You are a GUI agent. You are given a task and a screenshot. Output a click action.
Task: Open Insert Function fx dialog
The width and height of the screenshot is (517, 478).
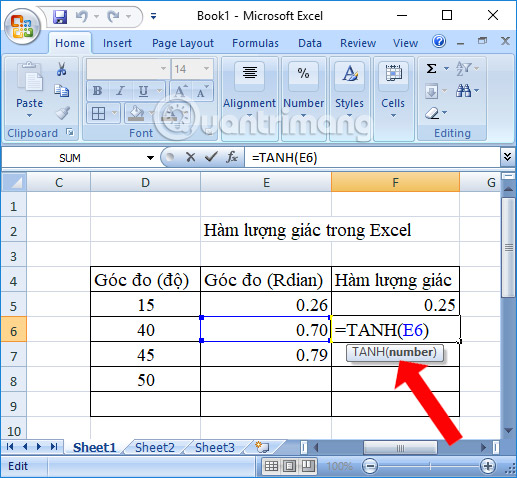[x=232, y=157]
